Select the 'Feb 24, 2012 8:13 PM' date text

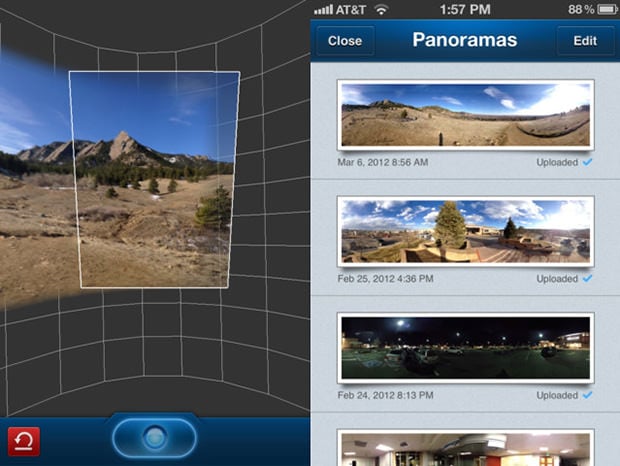(x=386, y=395)
